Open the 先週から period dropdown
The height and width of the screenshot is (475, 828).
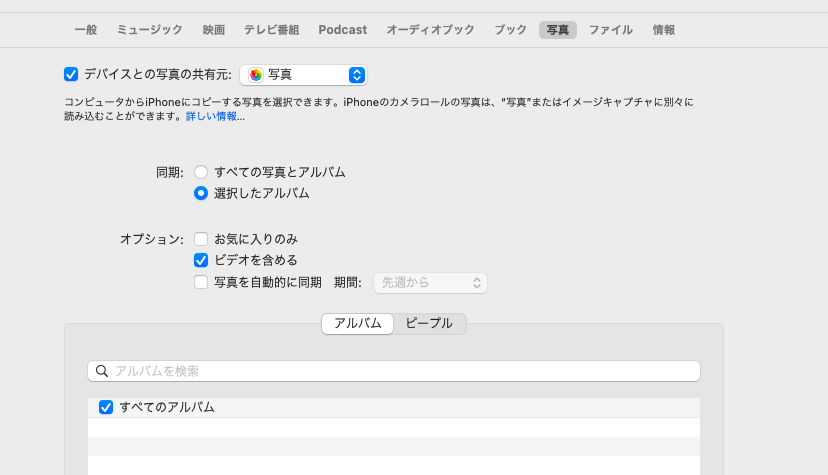430,283
